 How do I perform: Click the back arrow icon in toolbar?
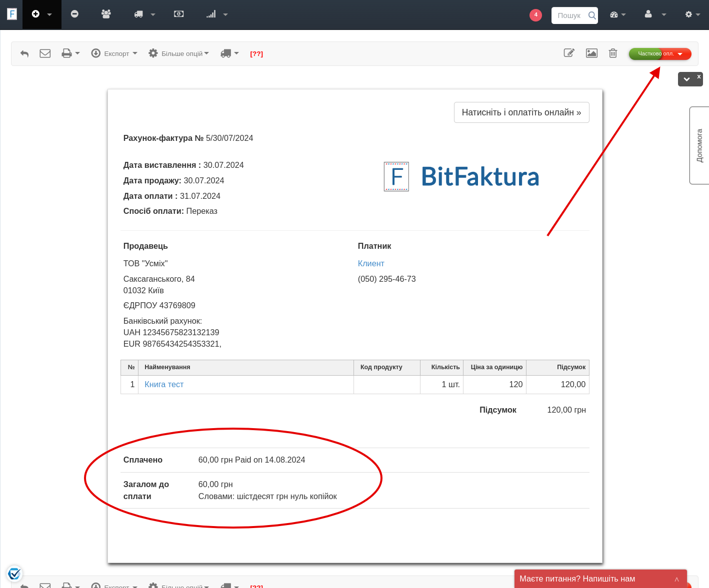click(x=24, y=53)
